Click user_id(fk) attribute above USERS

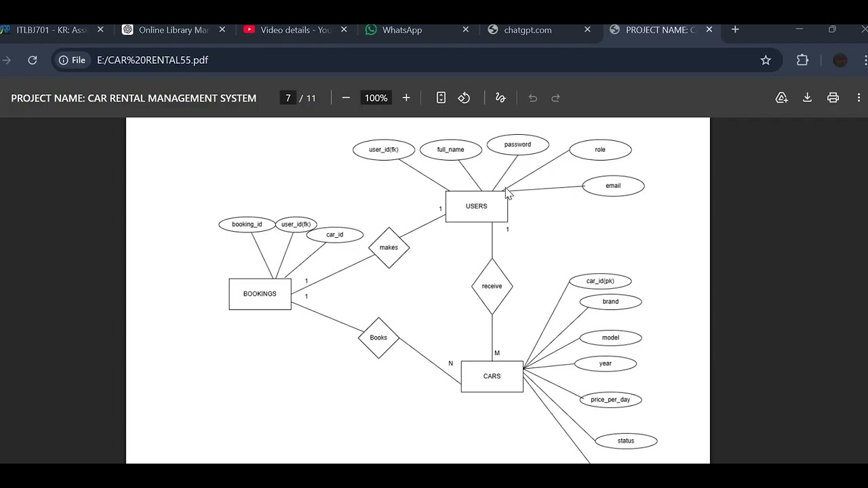point(383,150)
